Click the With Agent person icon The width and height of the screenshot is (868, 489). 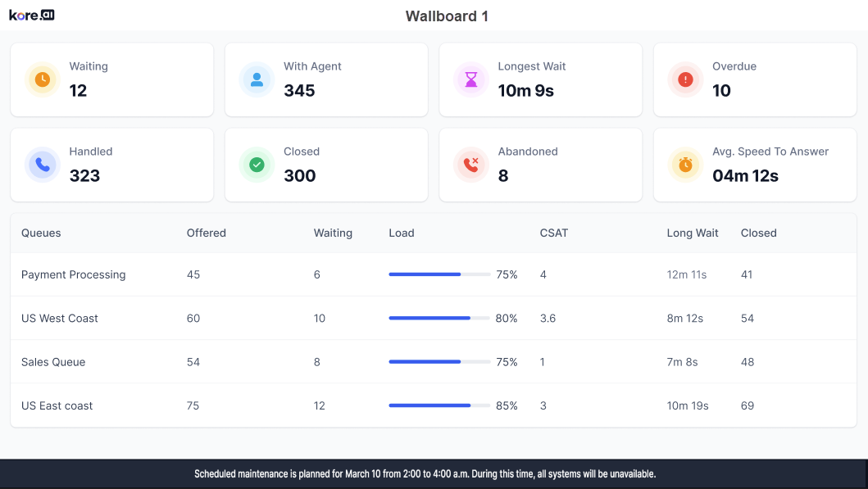[x=257, y=79]
